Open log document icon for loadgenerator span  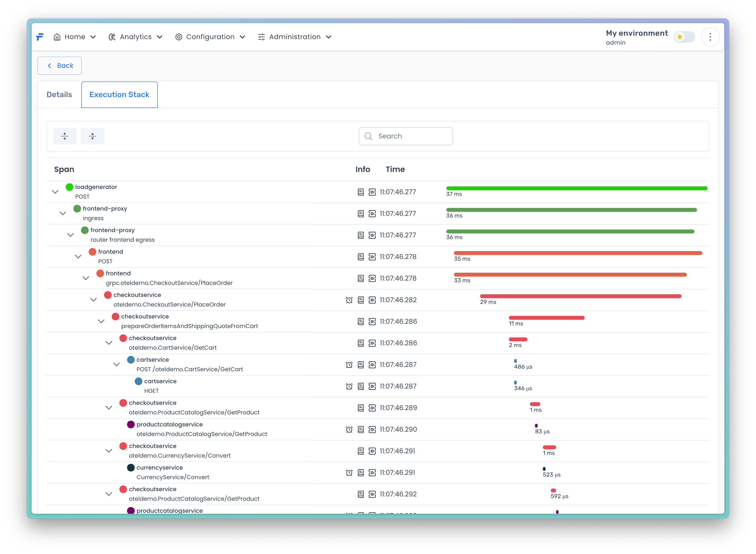pos(361,192)
